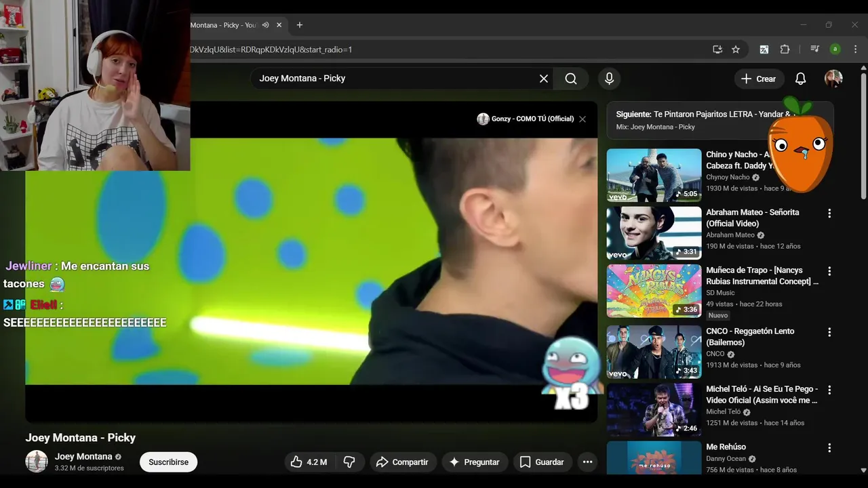
Task: Open the Siguiente mix playlist panel
Action: [720, 121]
